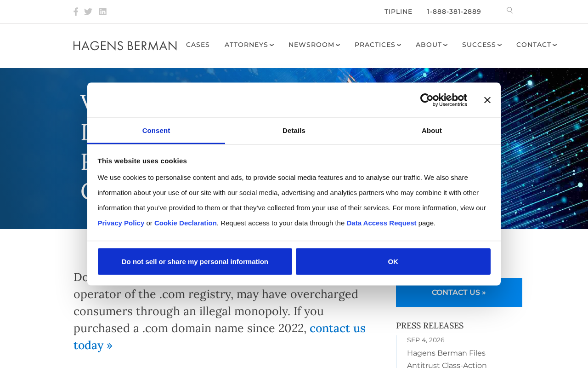Select the 'PRESS RELEASES' heading
The height and width of the screenshot is (368, 588).
tap(430, 326)
